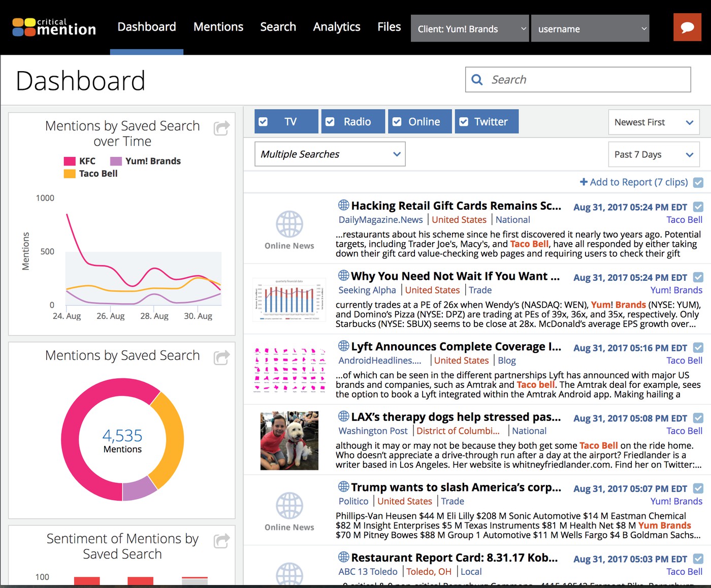Click globe icon beside Hacking Retail Gift Cards
Viewport: 711px width, 588px height.
[343, 205]
